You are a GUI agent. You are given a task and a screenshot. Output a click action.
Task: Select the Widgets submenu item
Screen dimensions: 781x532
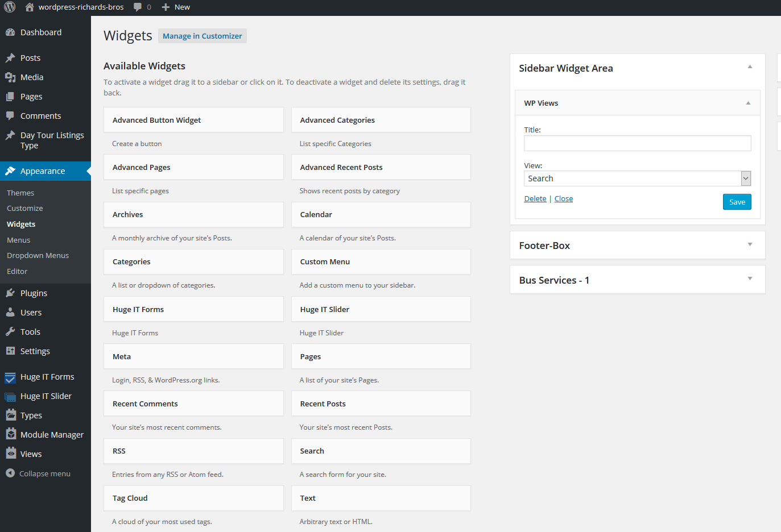(x=21, y=225)
